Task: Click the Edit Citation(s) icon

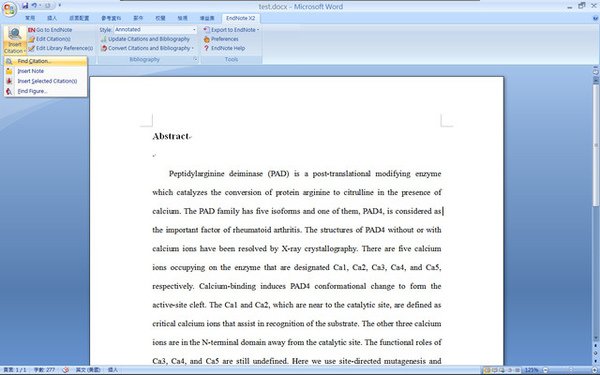Action: [x=31, y=39]
